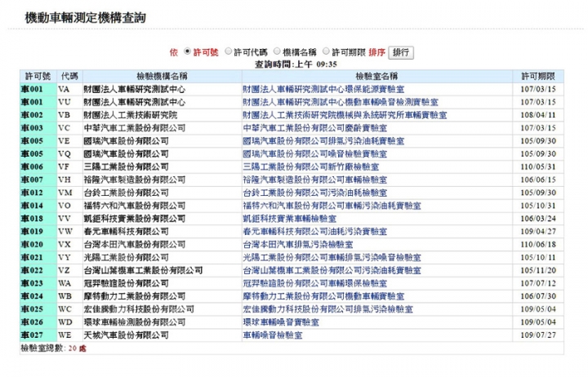This screenshot has width=588, height=377.
Task: Click institution name 環球車輛檢測股份有限公司
Action: point(134,322)
